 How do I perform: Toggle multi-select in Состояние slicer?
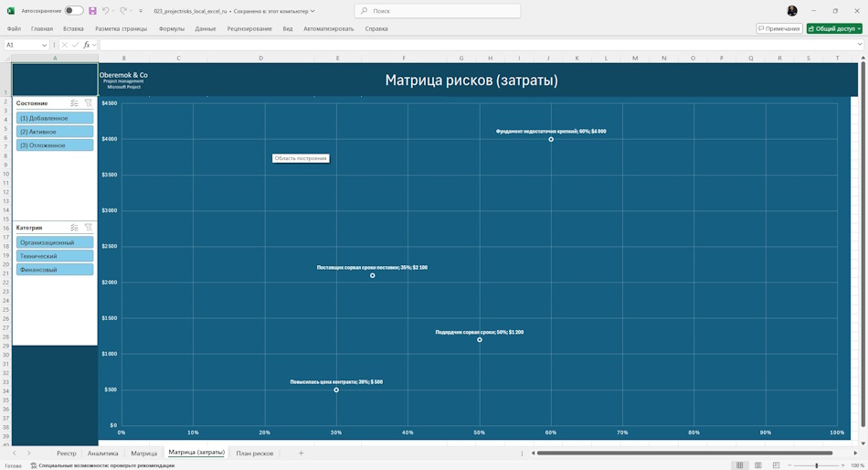click(74, 103)
